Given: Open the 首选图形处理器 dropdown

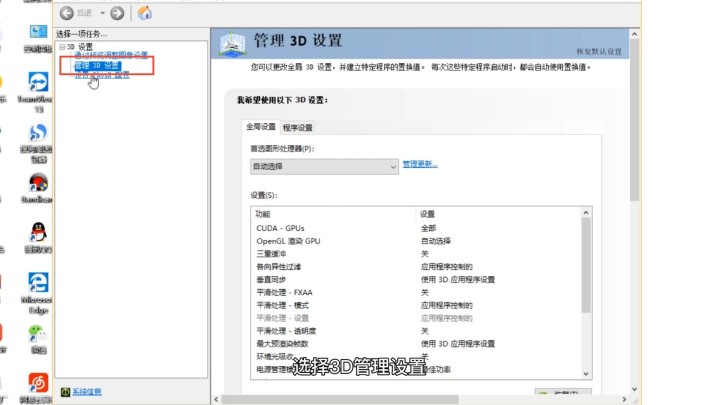Looking at the screenshot, I should pyautogui.click(x=324, y=166).
